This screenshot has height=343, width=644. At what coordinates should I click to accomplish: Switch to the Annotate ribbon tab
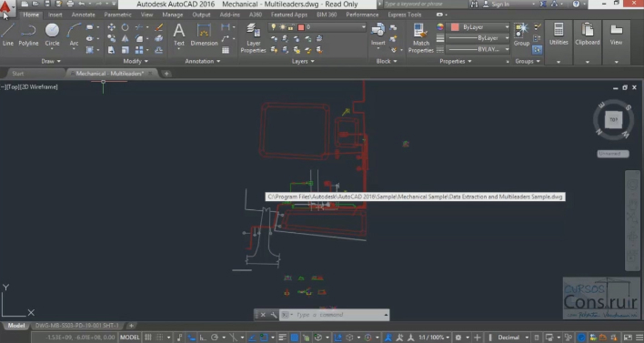(83, 15)
